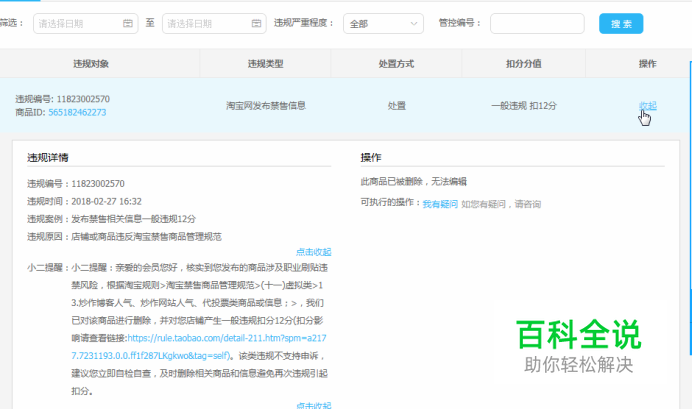Viewport: 692px width, 409px height.
Task: Click the 操作 column header
Action: (647, 64)
